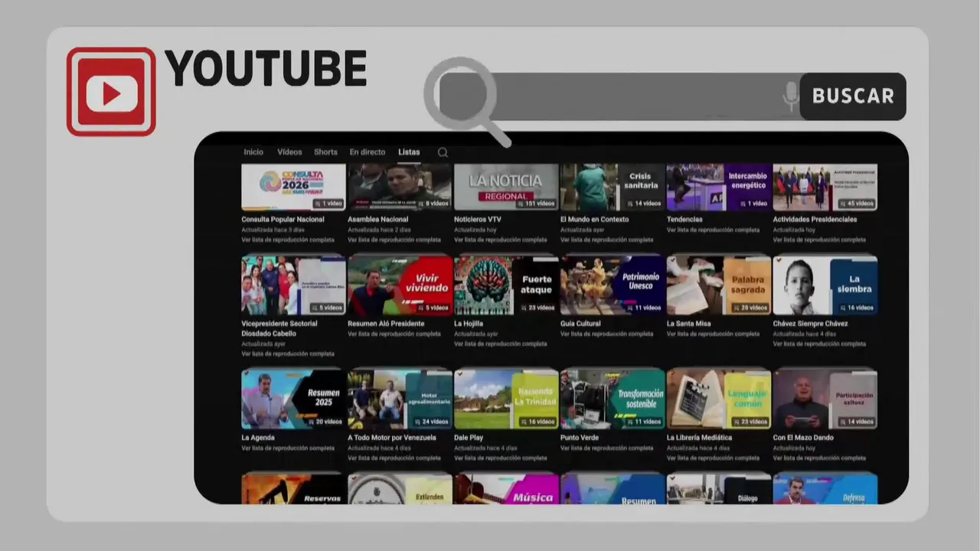
Task: View full playlist under Tendencias
Action: 714,230
